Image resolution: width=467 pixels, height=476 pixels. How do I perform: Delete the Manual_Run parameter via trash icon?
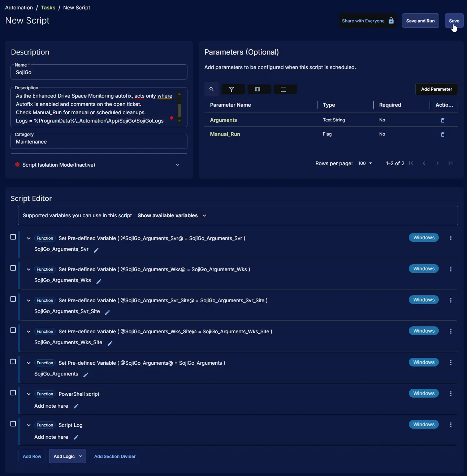443,134
